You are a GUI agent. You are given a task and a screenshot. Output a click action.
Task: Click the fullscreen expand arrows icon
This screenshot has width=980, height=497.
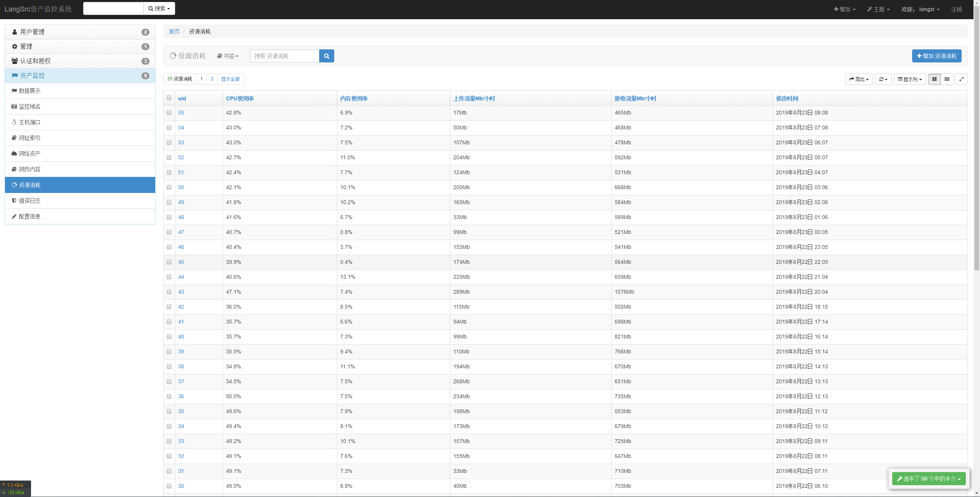(961, 79)
